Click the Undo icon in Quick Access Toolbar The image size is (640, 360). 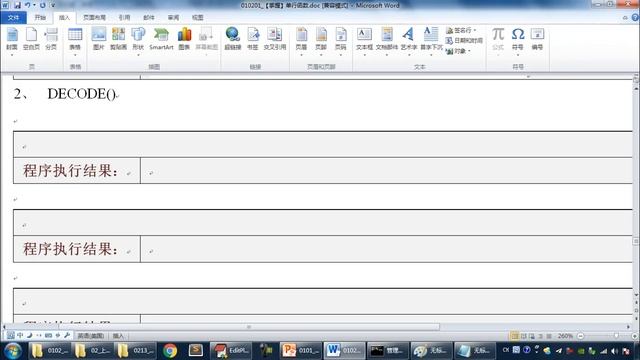tap(27, 5)
